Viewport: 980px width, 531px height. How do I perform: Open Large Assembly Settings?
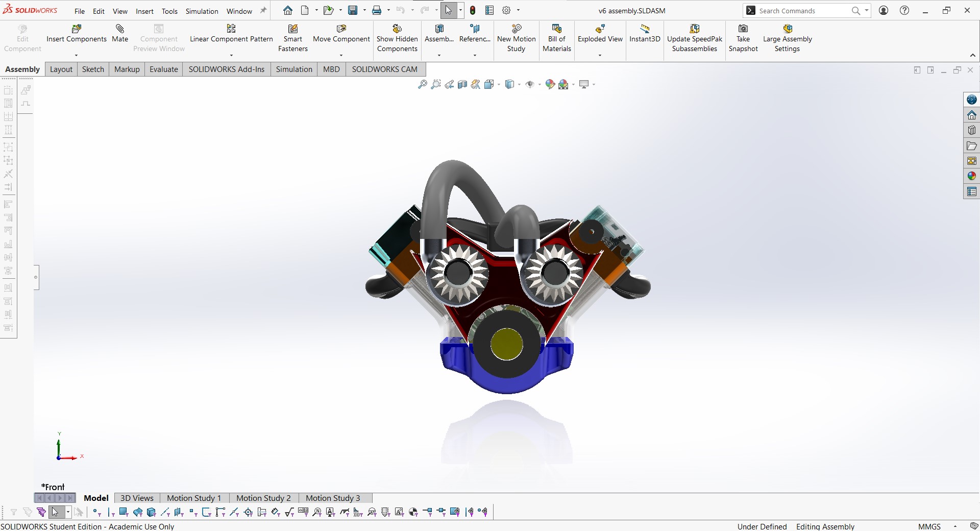pos(787,38)
